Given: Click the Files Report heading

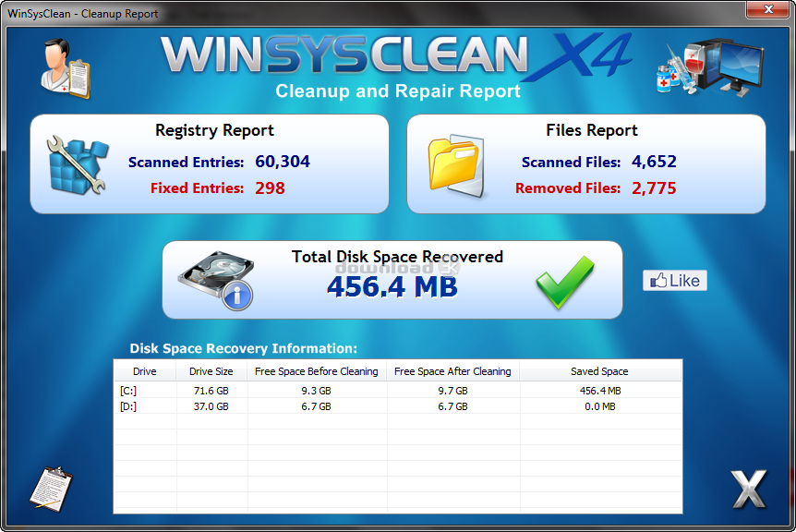Looking at the screenshot, I should pyautogui.click(x=591, y=130).
